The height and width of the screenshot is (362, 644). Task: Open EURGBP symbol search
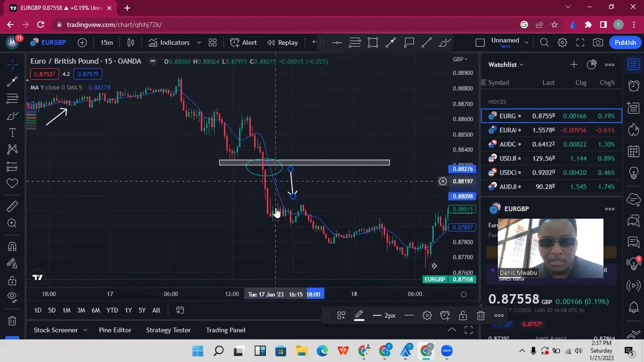coord(48,43)
